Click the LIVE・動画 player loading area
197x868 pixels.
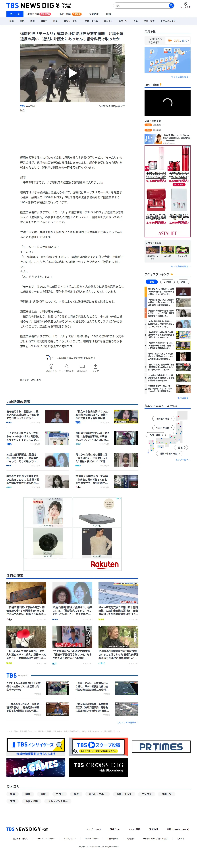point(167,103)
